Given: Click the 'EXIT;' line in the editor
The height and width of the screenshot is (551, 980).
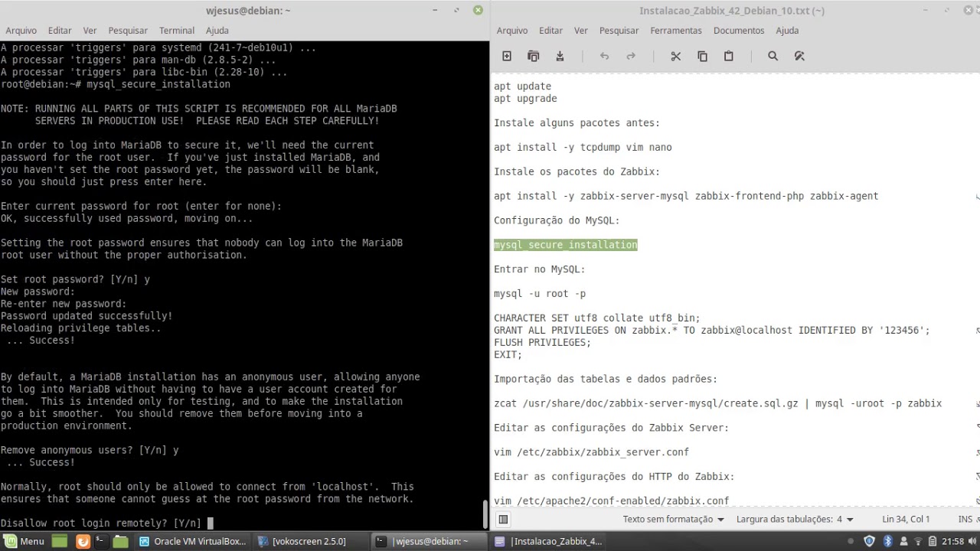Looking at the screenshot, I should (x=508, y=355).
